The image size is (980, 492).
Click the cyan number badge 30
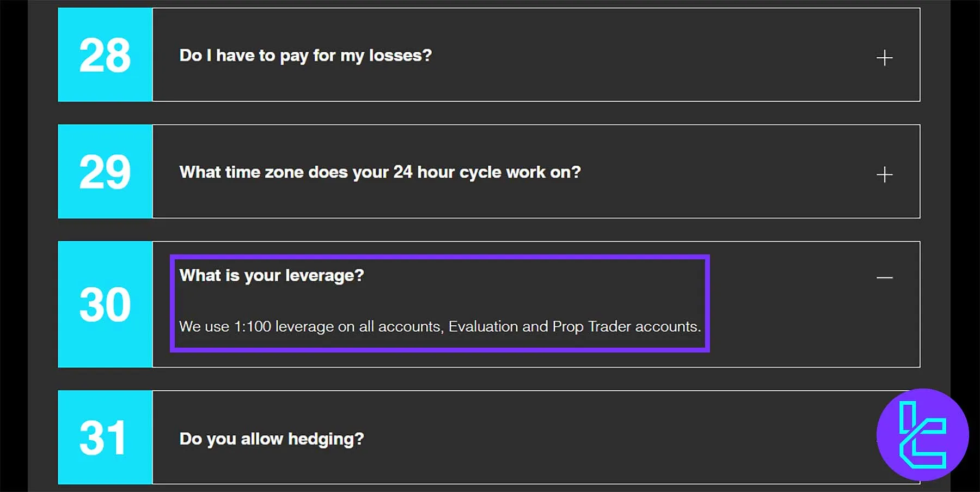click(105, 304)
